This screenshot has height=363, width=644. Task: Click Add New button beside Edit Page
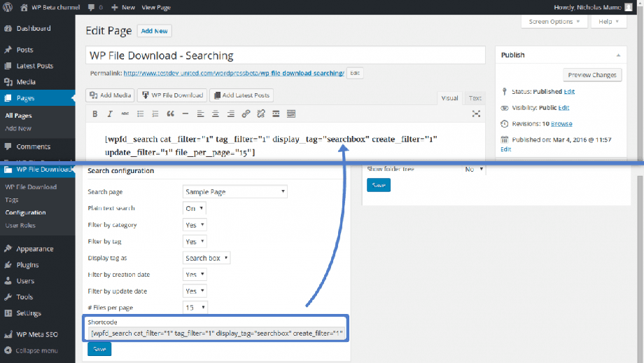click(155, 31)
